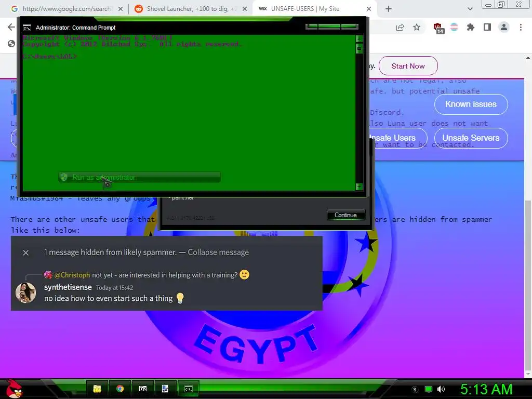Close the Shovel Launcher tab
This screenshot has width=532, height=399.
coord(245,9)
